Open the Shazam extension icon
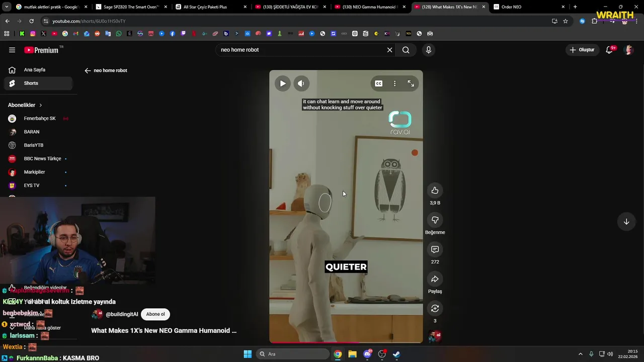 [x=582, y=21]
